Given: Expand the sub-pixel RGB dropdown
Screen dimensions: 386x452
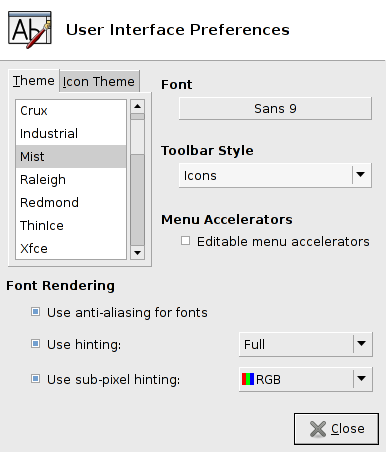Looking at the screenshot, I should pyautogui.click(x=306, y=379).
